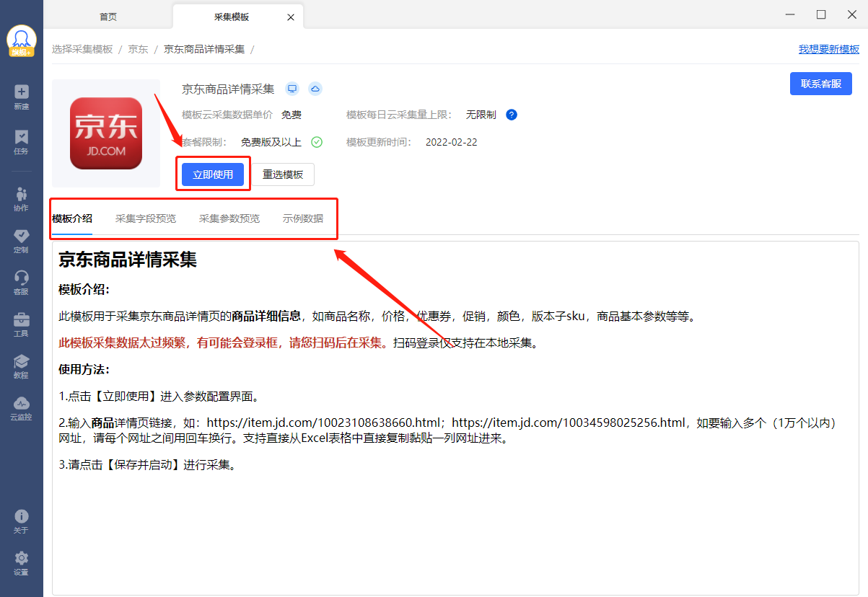Click step 3 text 请点击【保存并启动】进行采集

(x=147, y=464)
